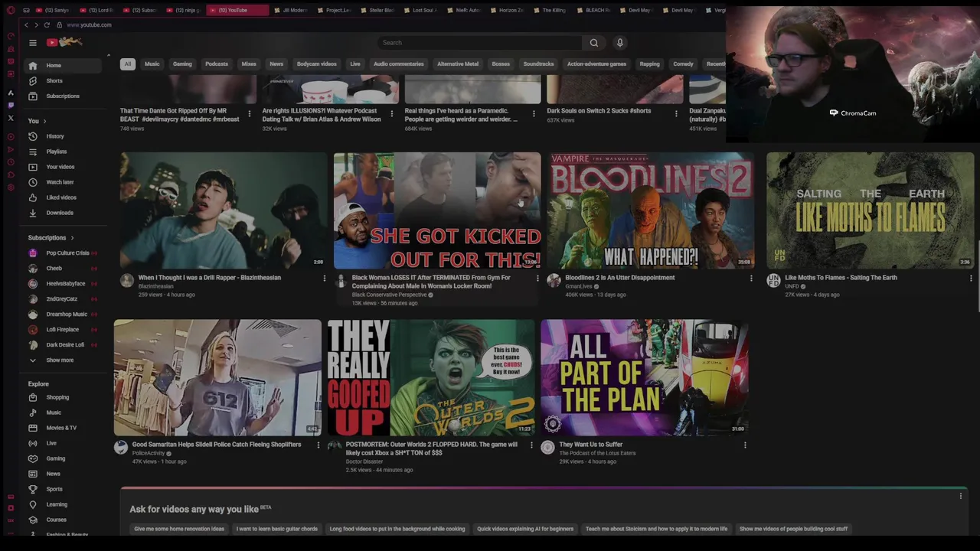Select the Music filter chip

[x=152, y=64]
